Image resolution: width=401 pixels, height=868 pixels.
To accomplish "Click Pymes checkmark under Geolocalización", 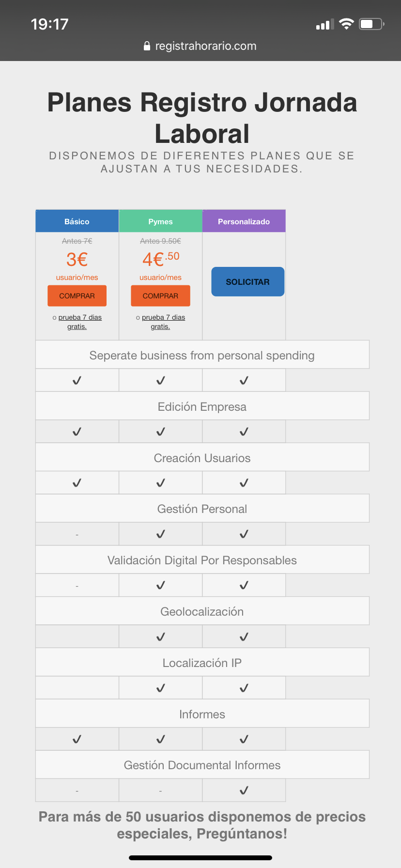I will [x=161, y=636].
